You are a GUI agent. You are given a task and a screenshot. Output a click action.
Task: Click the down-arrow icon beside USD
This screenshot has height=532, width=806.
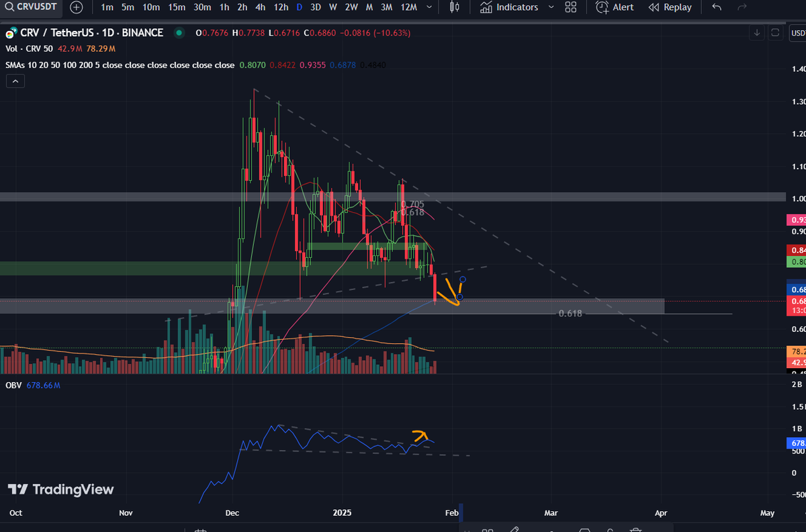[x=757, y=32]
